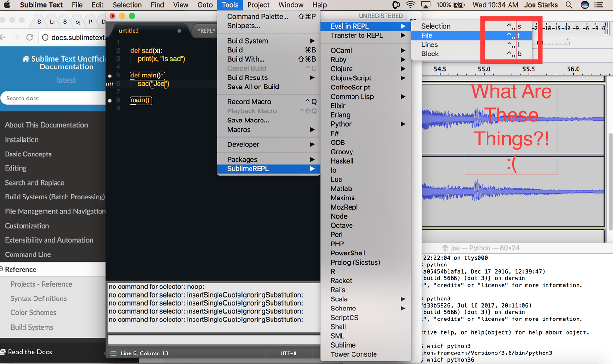Click the browser reload icon
Screen dimensions: 613x364
[30, 37]
